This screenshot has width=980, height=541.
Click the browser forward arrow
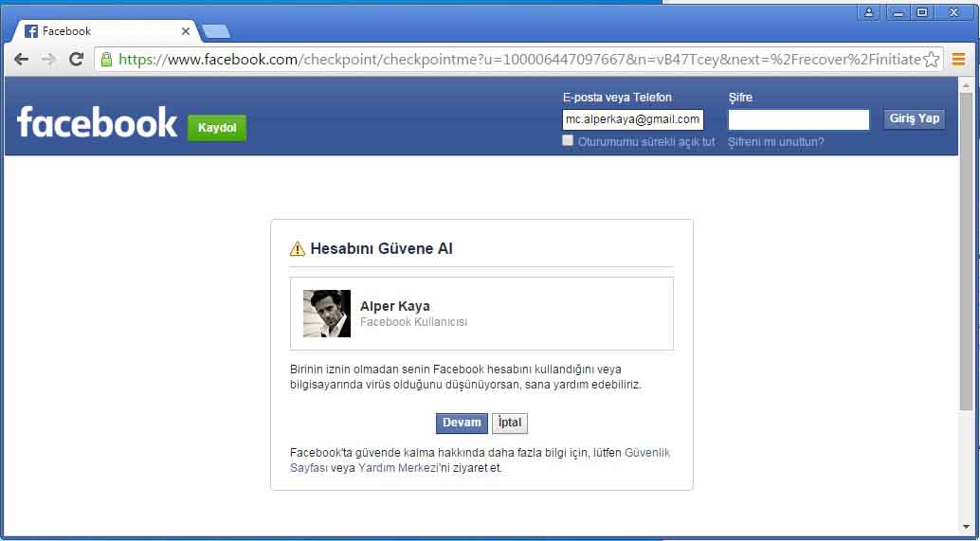48,60
